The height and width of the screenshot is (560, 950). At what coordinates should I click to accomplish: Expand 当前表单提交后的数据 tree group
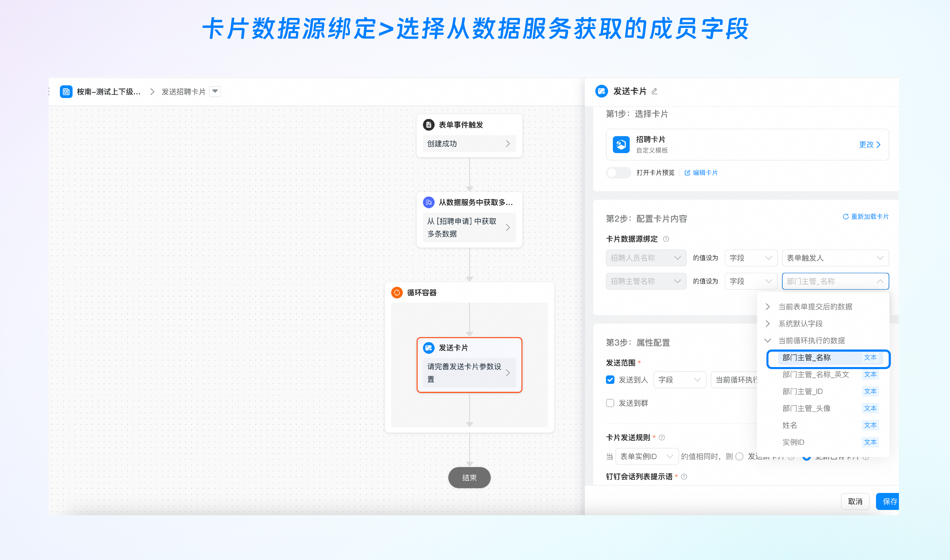point(768,306)
